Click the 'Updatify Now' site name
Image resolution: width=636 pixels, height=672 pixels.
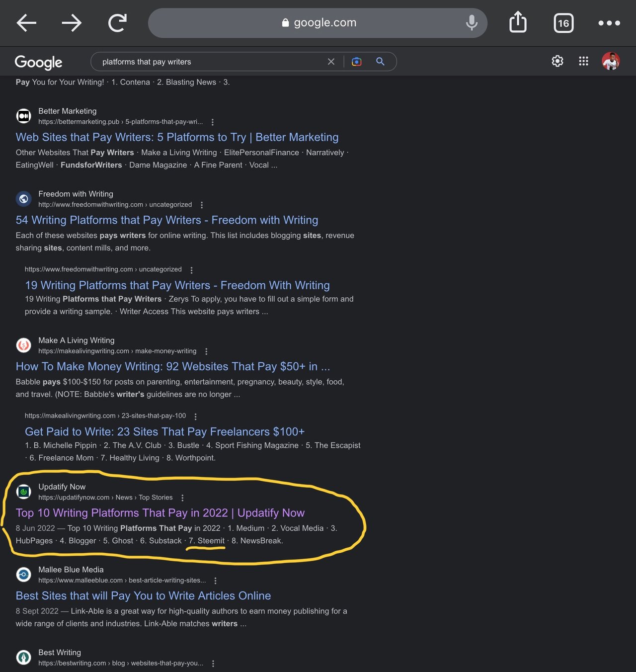click(62, 487)
